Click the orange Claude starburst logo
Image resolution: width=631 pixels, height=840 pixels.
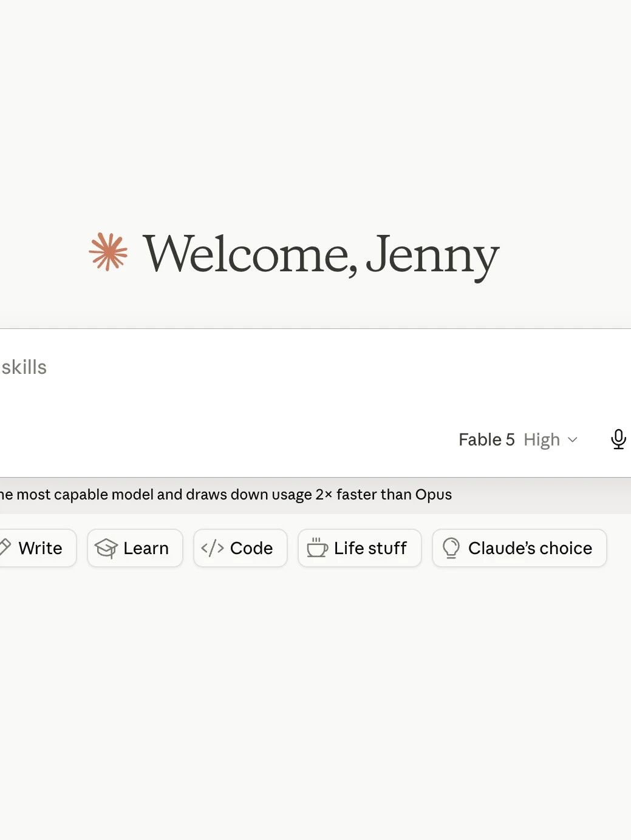coord(109,252)
